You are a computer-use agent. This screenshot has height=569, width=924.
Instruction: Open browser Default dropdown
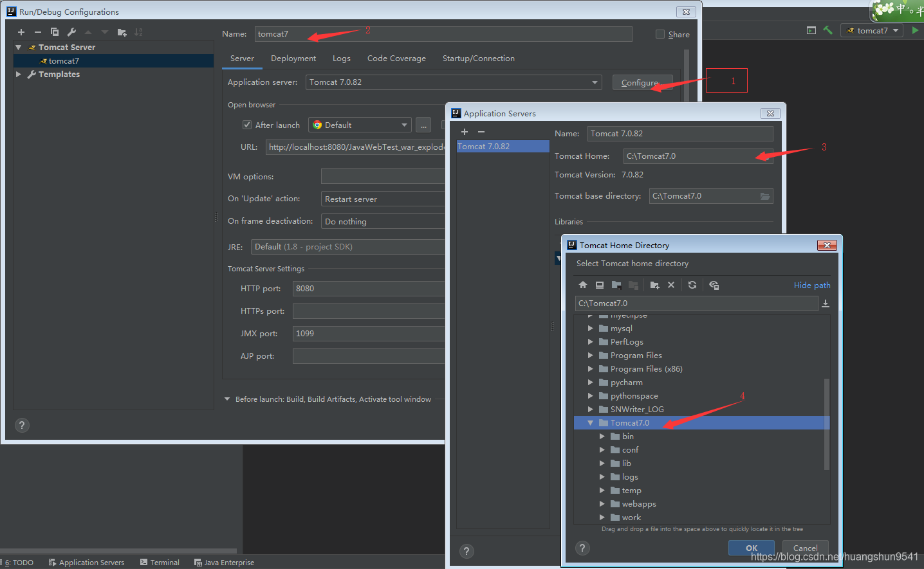360,125
